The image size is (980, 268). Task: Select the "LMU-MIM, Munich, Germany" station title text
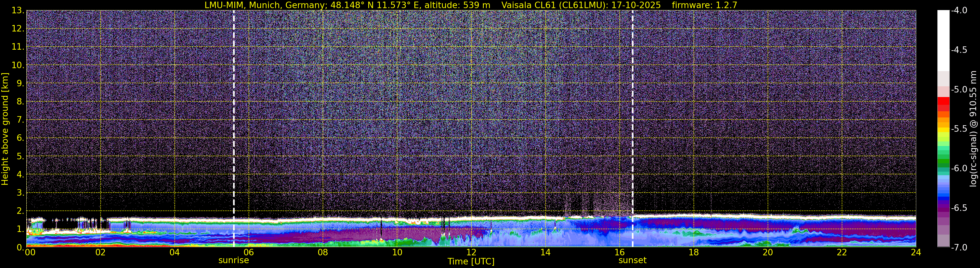[266, 5]
